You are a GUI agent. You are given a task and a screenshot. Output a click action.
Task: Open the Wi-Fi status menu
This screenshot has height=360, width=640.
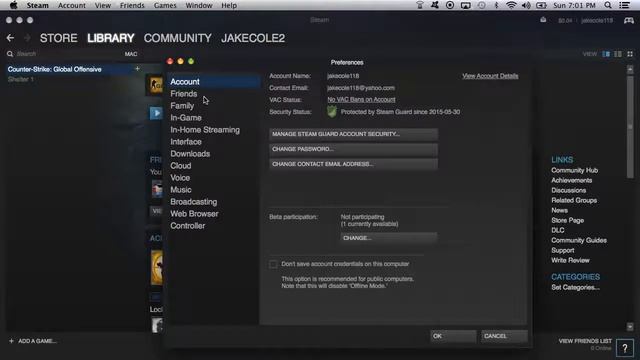[x=511, y=5]
